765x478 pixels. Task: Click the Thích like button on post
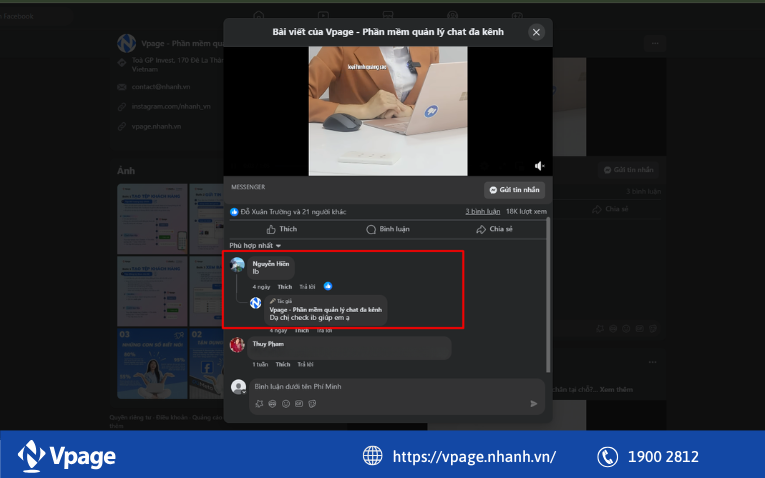click(x=282, y=229)
